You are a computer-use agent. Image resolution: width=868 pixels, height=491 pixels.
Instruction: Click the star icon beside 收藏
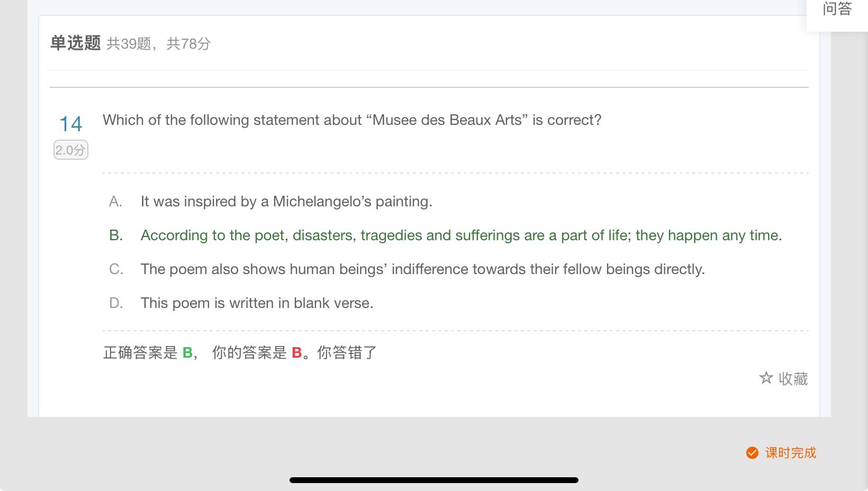[766, 378]
